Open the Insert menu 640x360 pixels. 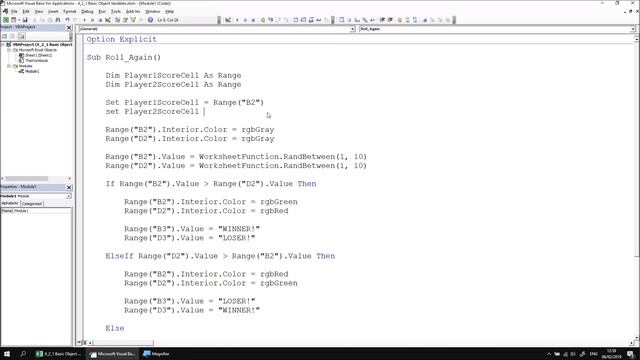click(x=53, y=11)
